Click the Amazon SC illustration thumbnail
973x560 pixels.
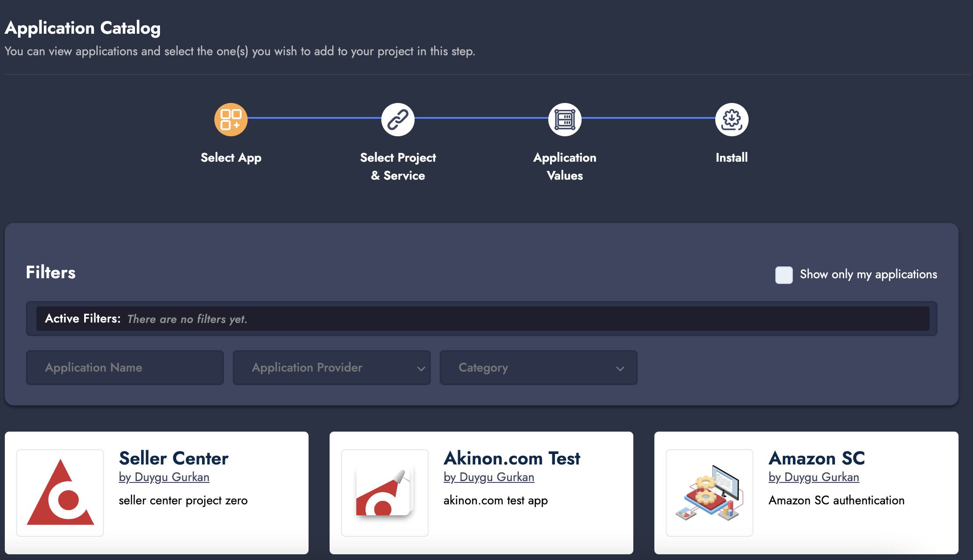[x=710, y=493]
